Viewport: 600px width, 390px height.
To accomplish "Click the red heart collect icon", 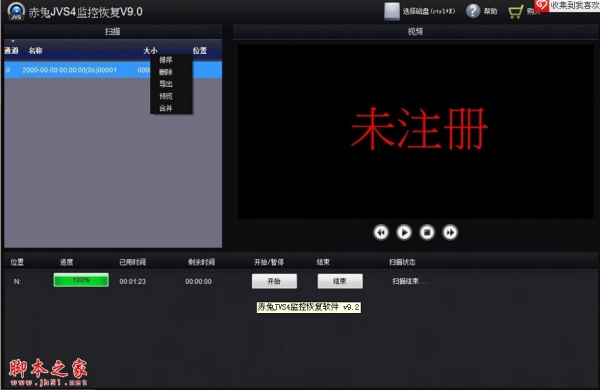I will tap(541, 5).
